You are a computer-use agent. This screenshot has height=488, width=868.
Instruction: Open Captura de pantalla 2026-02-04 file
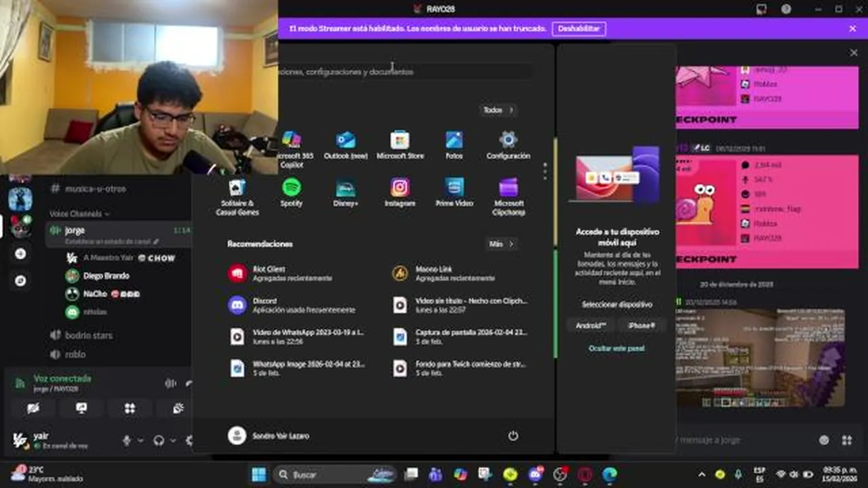(x=461, y=337)
